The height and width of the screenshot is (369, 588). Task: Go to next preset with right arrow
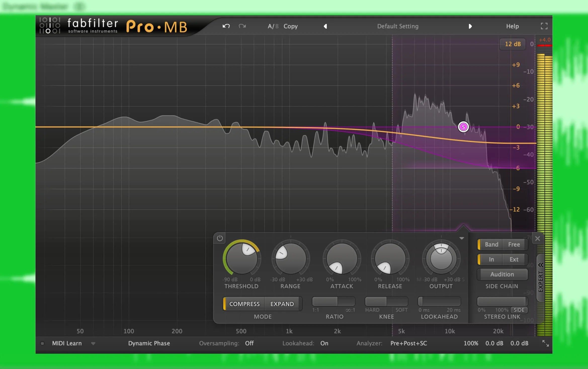coord(470,26)
